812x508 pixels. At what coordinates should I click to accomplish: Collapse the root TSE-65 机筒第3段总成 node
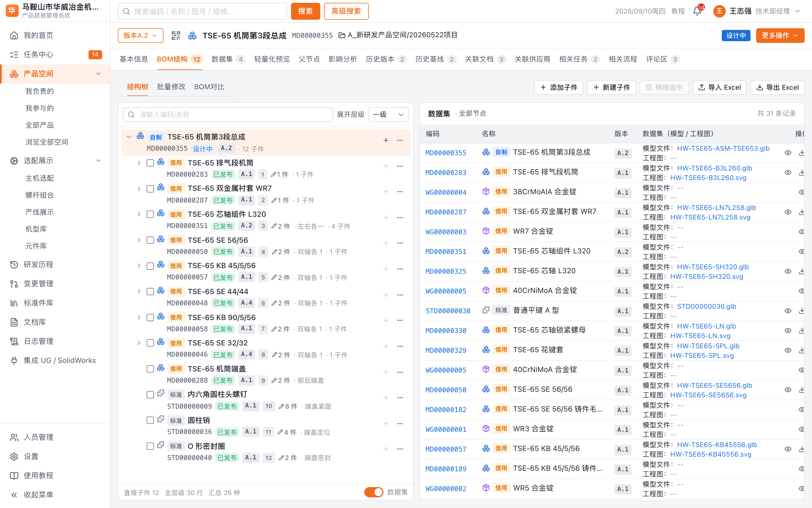click(x=129, y=137)
